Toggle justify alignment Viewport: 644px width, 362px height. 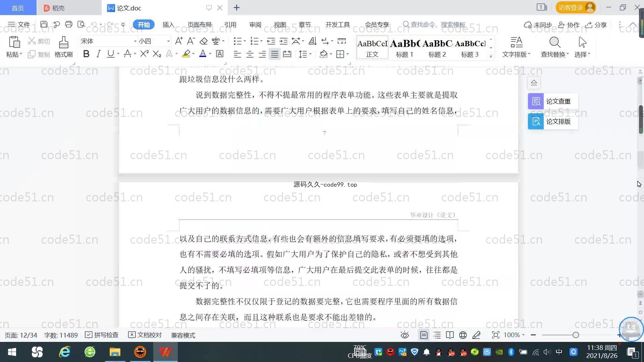click(x=274, y=54)
